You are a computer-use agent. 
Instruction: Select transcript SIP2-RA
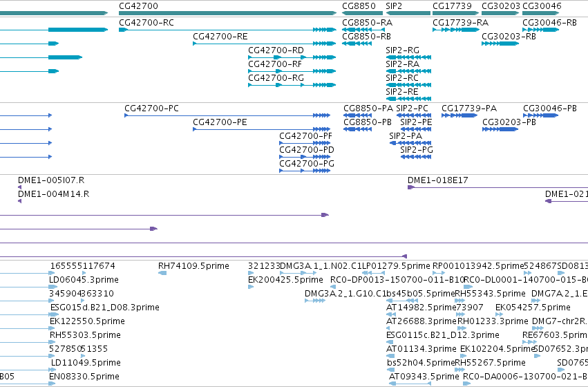[x=408, y=71]
